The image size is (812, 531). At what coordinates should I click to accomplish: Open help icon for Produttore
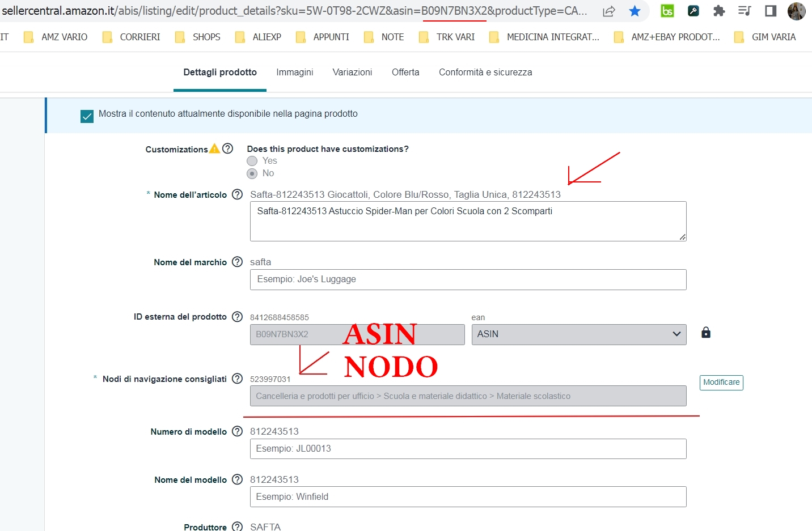pos(238,526)
